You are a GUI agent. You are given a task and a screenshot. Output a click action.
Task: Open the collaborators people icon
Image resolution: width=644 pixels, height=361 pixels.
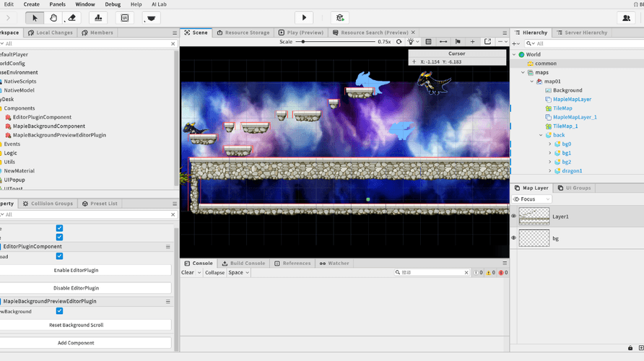point(627,17)
